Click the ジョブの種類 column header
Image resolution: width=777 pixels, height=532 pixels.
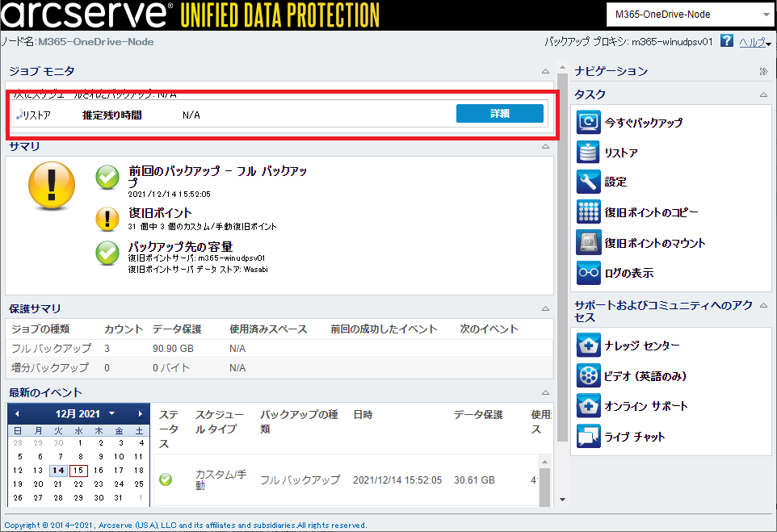coord(40,329)
